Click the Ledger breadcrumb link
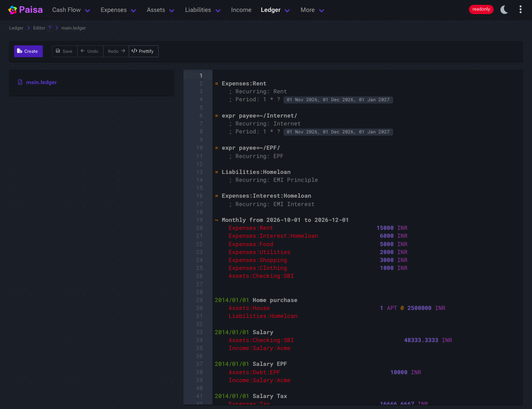 tap(16, 28)
